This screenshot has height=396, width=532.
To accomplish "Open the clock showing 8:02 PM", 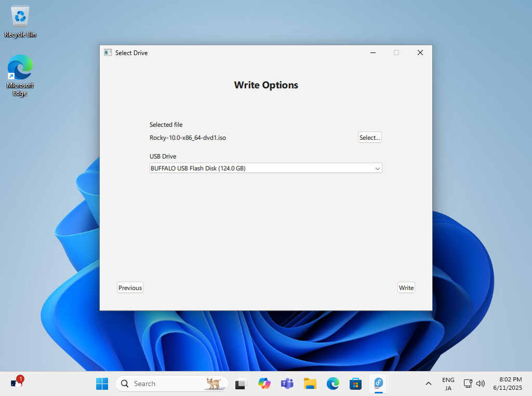I will pyautogui.click(x=508, y=384).
